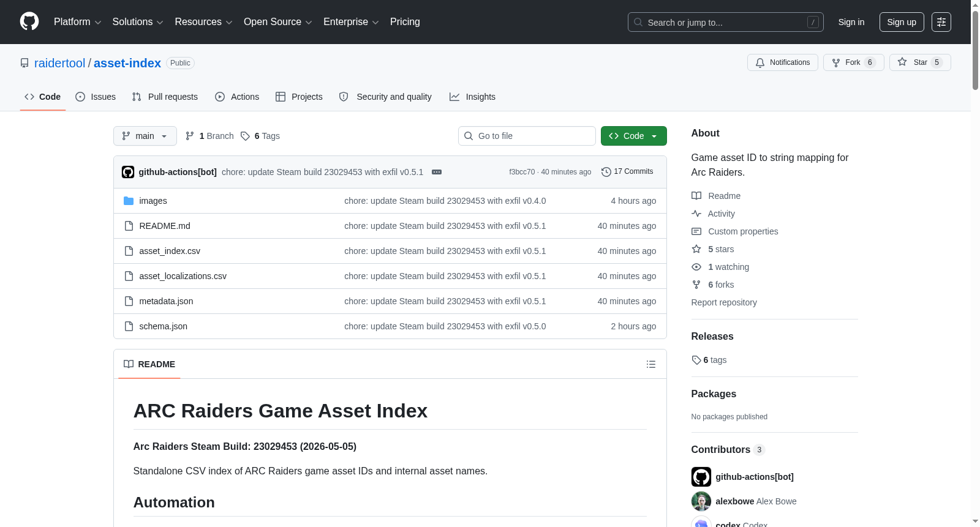
Task: Switch to the Insights tab
Action: click(x=472, y=97)
